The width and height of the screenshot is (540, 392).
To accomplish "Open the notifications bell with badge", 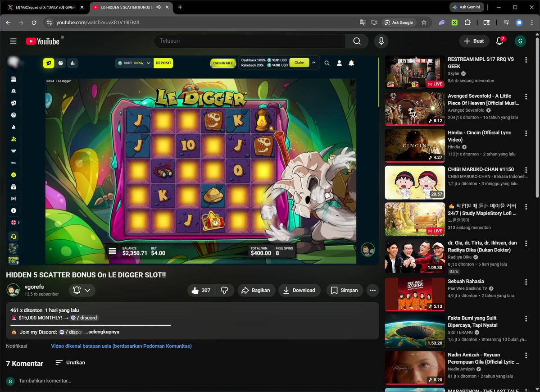I will 500,41.
